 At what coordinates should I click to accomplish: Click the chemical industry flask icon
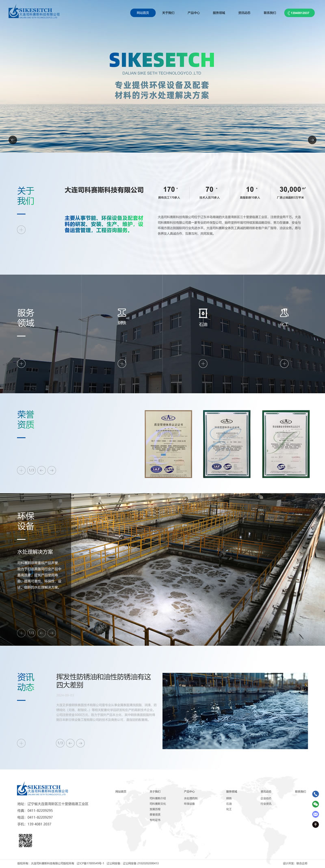click(x=284, y=313)
